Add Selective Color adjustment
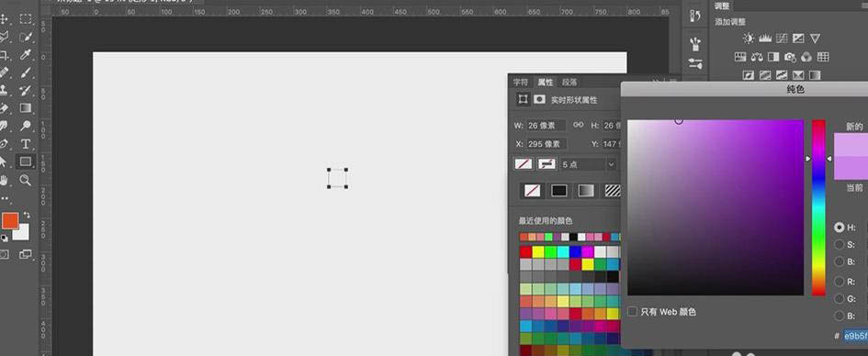Image resolution: width=868 pixels, height=356 pixels. click(x=798, y=74)
